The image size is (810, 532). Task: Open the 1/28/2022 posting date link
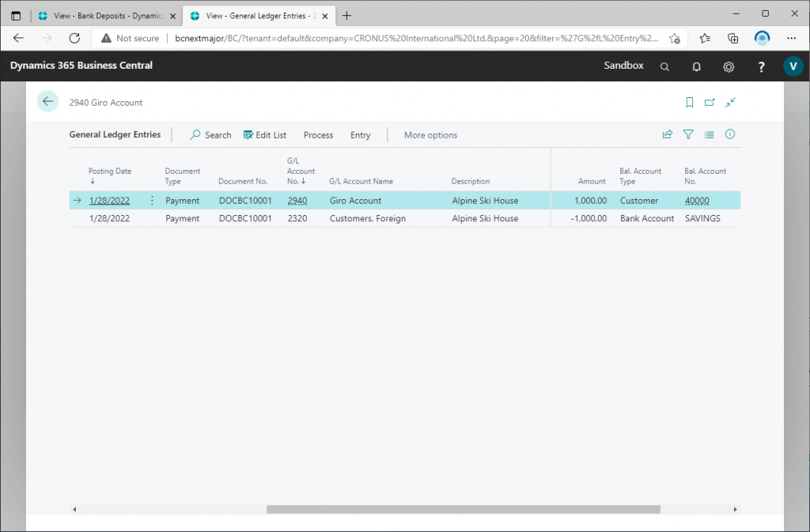[109, 201]
